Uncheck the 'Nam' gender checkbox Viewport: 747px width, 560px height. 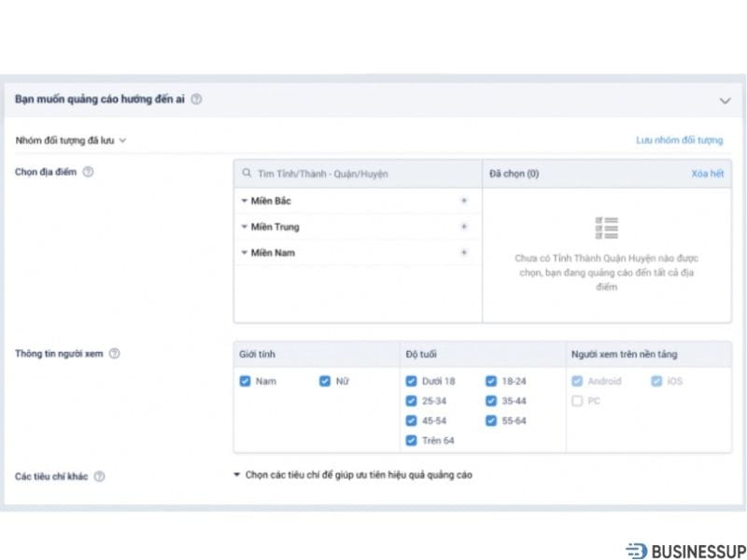246,381
